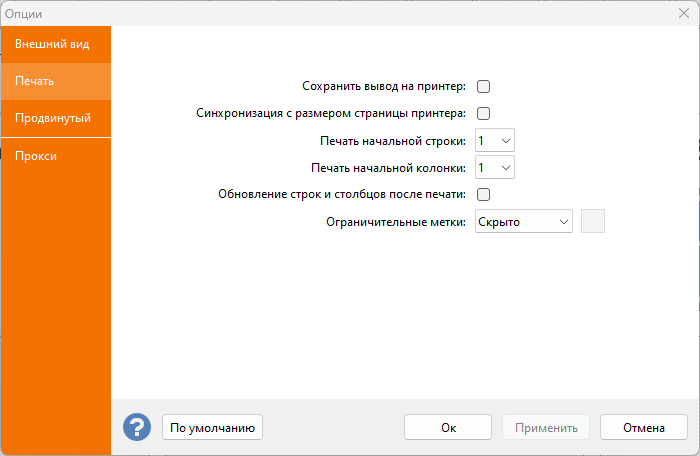Click the Ограничительные метки label text
700x456 pixels.
tap(396, 221)
